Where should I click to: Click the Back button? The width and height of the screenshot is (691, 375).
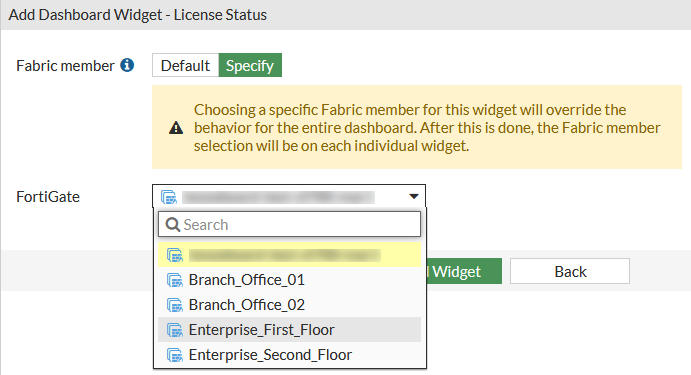(x=570, y=271)
